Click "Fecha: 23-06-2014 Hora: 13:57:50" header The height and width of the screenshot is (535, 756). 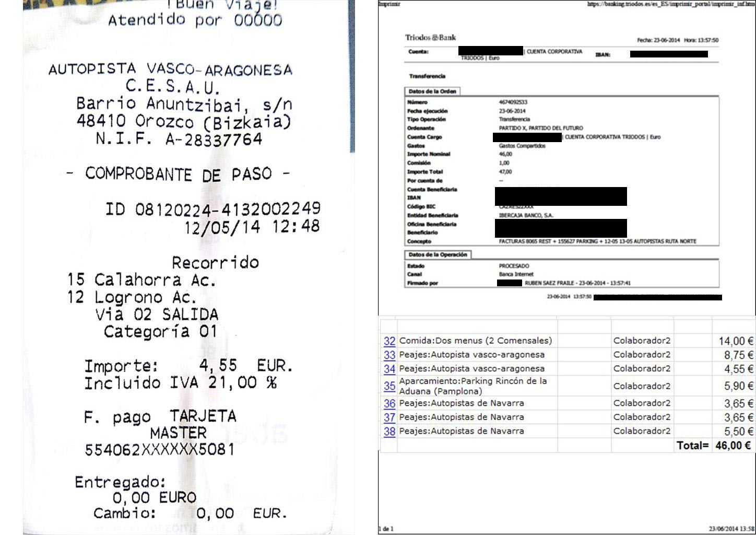[x=678, y=40]
